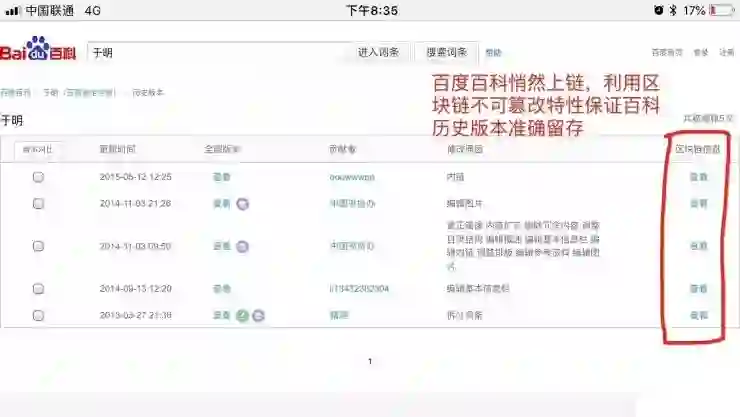Tick the checkbox for 2015-06-12 12:25 version
This screenshot has height=417, width=740.
pos(38,177)
